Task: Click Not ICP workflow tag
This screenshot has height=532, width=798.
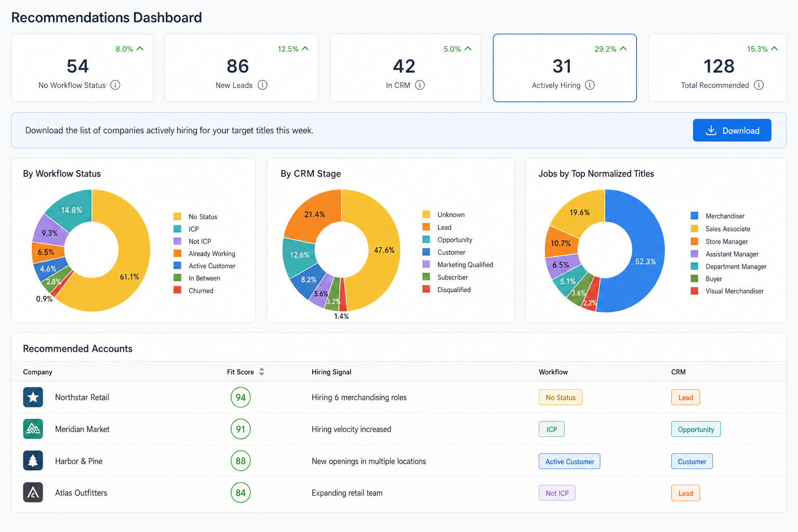Action: tap(557, 493)
